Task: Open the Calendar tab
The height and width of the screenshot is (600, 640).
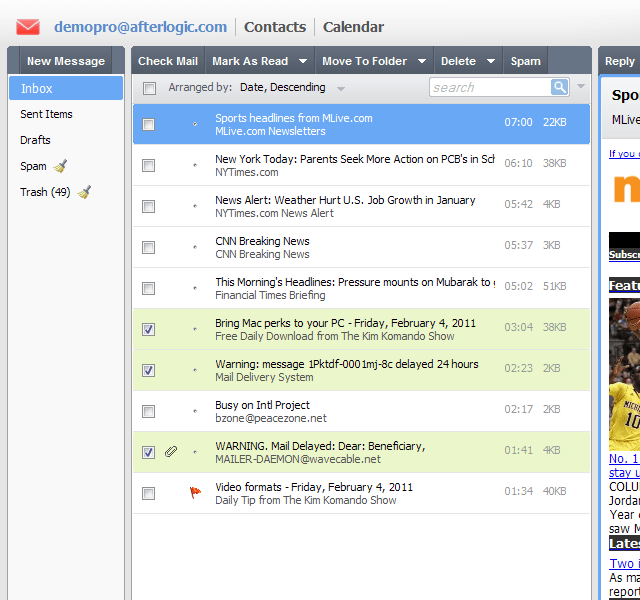Action: coord(353,27)
